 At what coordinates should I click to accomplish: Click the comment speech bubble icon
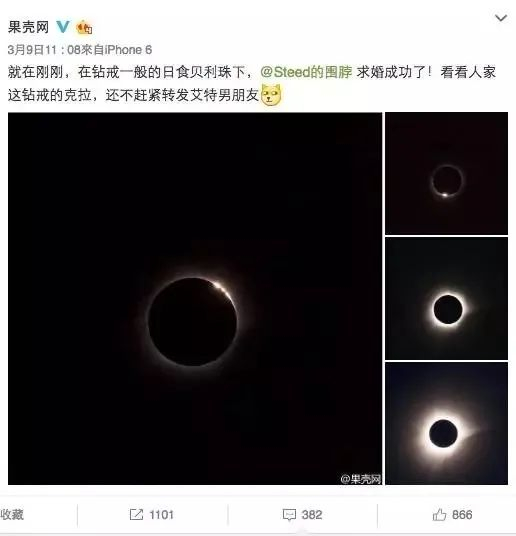[289, 514]
